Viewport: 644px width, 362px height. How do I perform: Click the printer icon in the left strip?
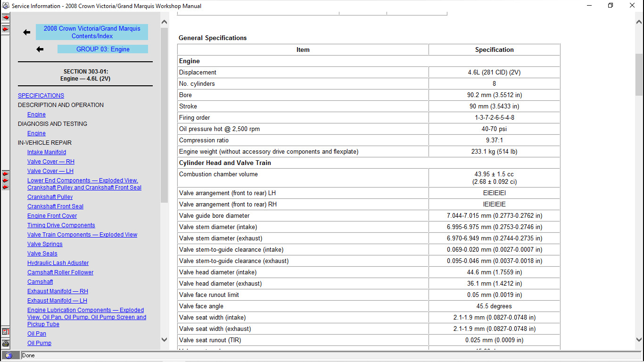(x=6, y=343)
